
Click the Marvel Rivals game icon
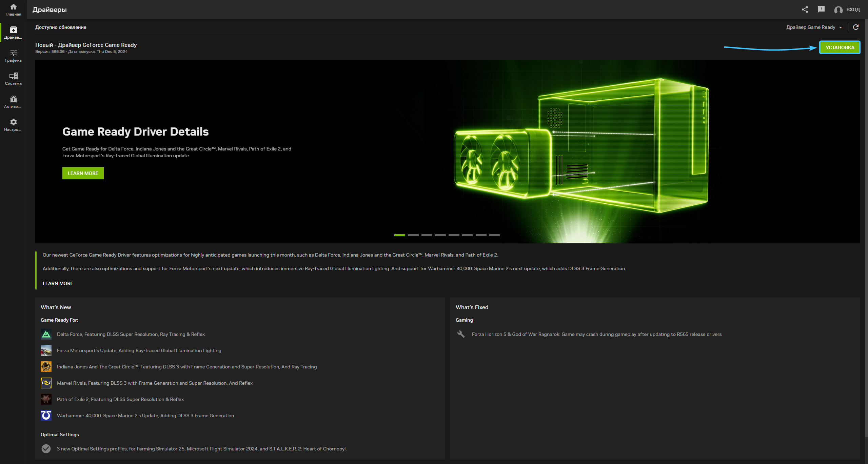coord(46,383)
